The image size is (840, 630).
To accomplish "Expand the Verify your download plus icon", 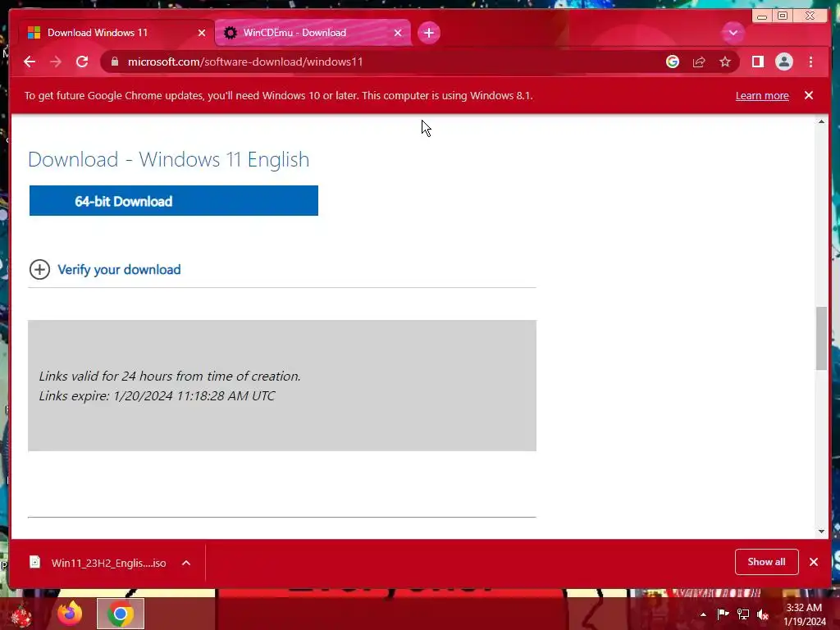I will (x=39, y=269).
